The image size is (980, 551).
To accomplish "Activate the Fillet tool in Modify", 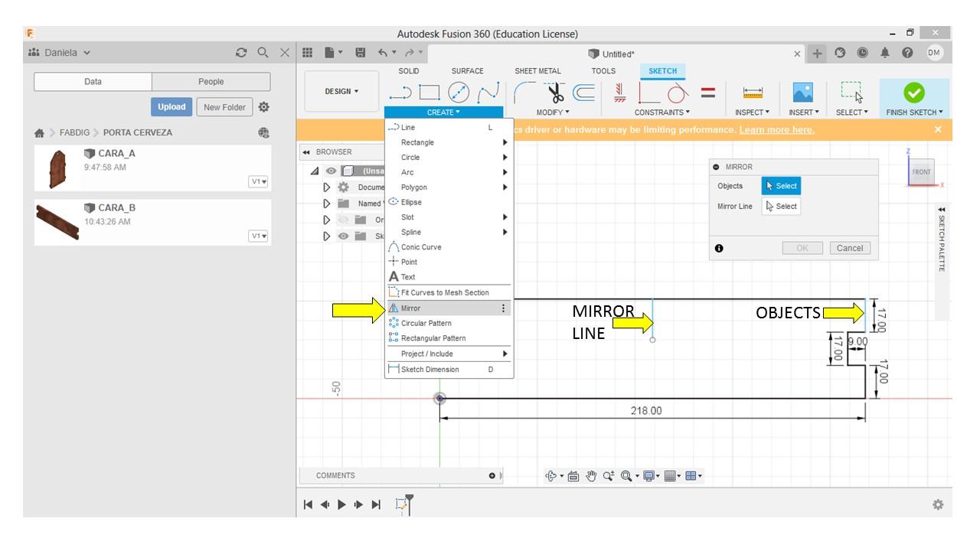I will coord(525,93).
